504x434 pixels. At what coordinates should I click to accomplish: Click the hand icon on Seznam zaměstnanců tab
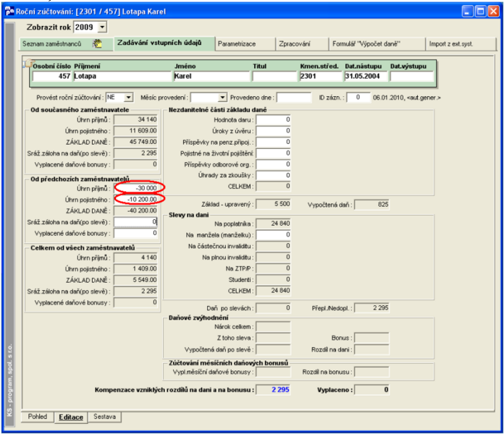(97, 43)
